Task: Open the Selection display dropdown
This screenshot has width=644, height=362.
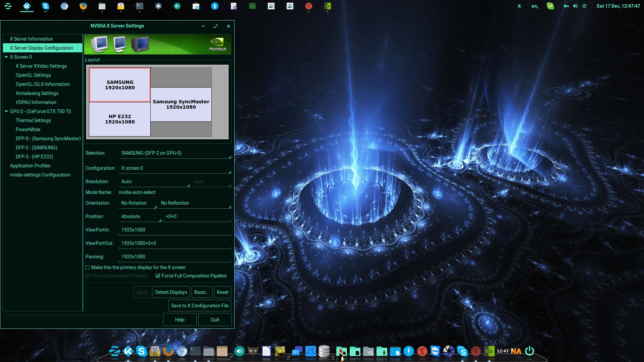Action: (175, 153)
